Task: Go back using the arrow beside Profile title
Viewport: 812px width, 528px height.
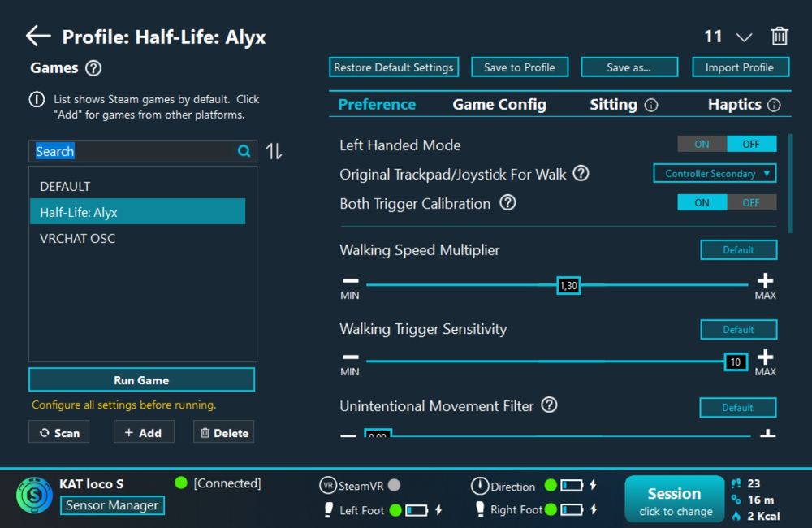Action: tap(38, 37)
